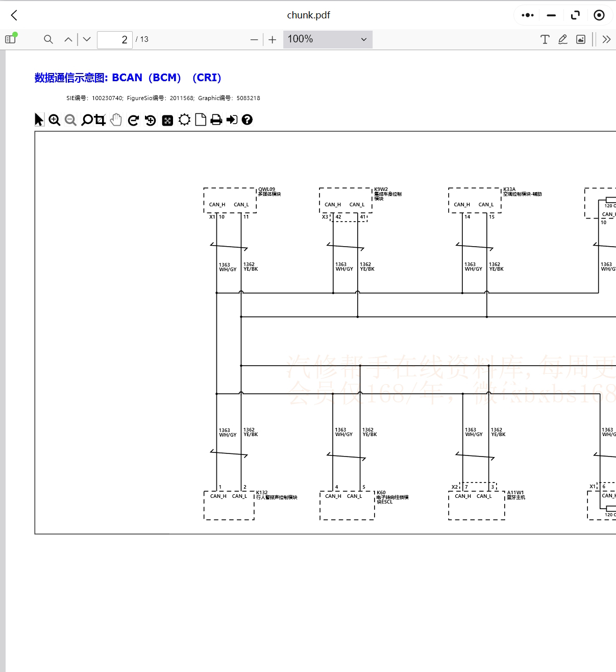Open the three-dot More options menu
Viewport: 616px width, 672px height.
point(527,15)
